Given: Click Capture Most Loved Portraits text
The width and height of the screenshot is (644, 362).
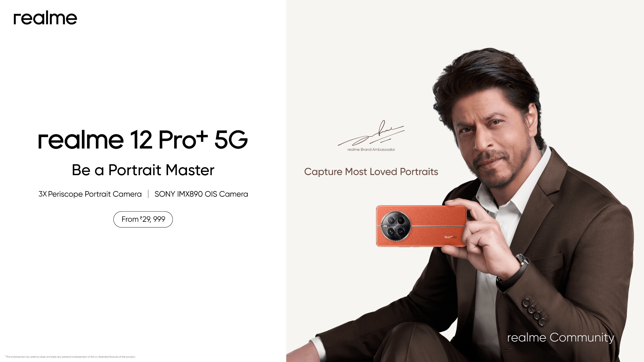Looking at the screenshot, I should tap(371, 172).
